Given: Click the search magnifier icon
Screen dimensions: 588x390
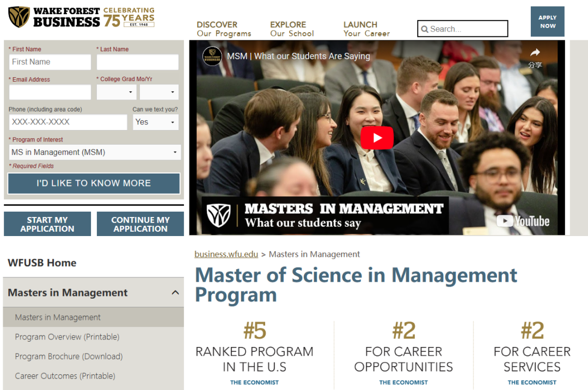Looking at the screenshot, I should pos(425,29).
